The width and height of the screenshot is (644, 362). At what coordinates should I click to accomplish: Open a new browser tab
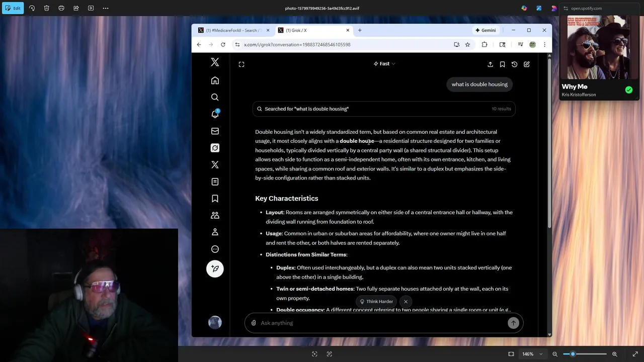[x=360, y=30]
